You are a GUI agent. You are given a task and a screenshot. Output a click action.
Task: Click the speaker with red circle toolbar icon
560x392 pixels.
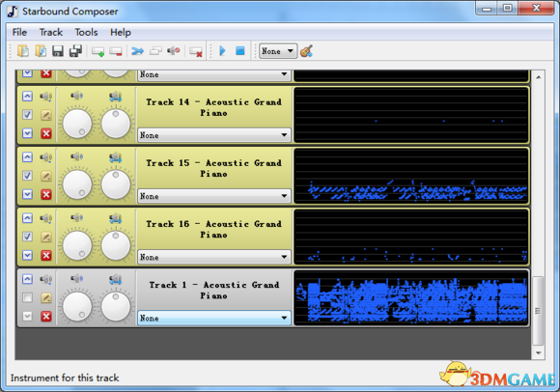pos(174,51)
